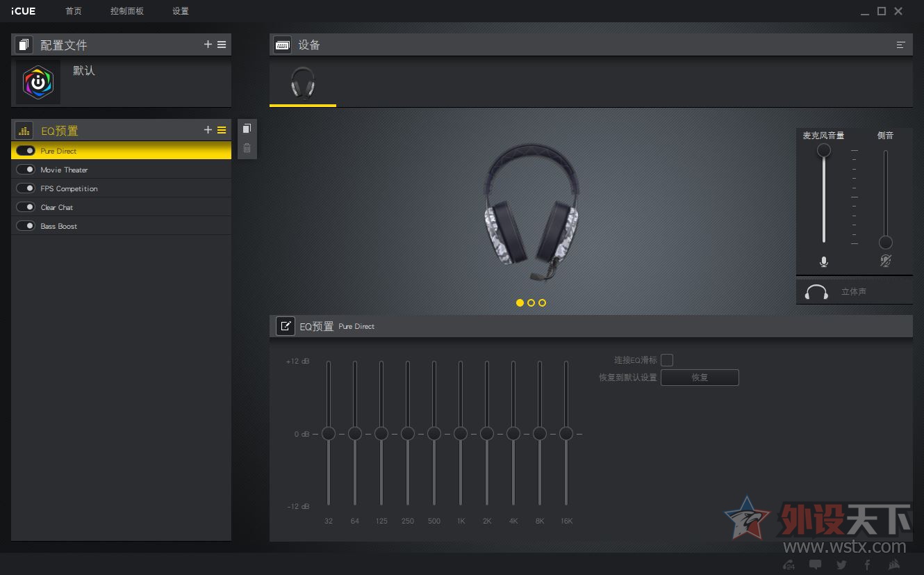
Task: Add a new EQ preset with the plus icon
Action: [208, 130]
